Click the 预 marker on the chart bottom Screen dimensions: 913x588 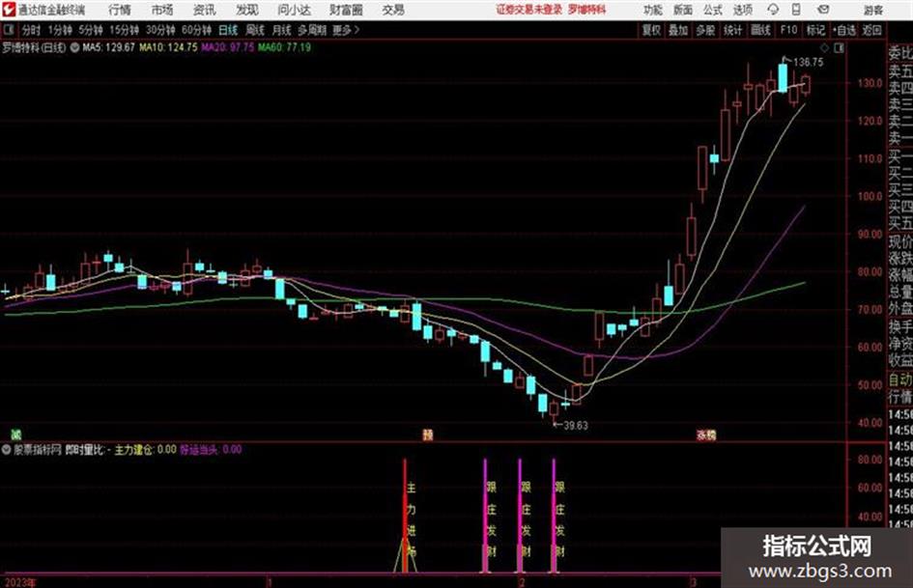427,434
